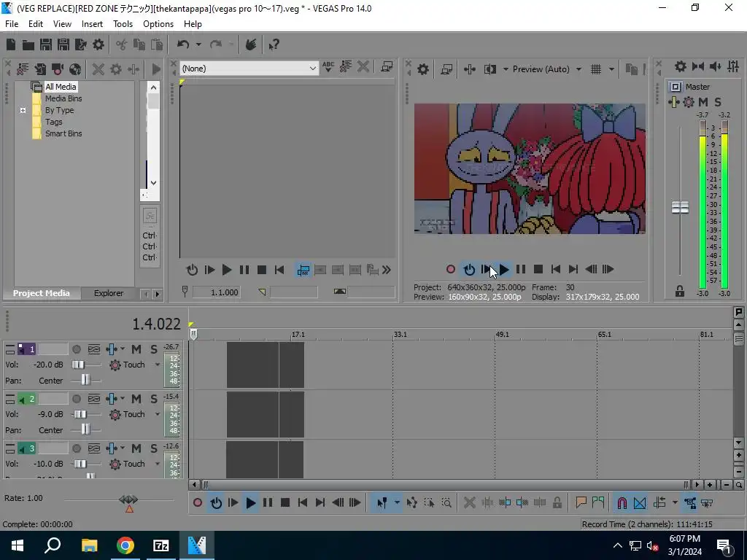
Task: Click the track 1 volume slider
Action: [79, 365]
